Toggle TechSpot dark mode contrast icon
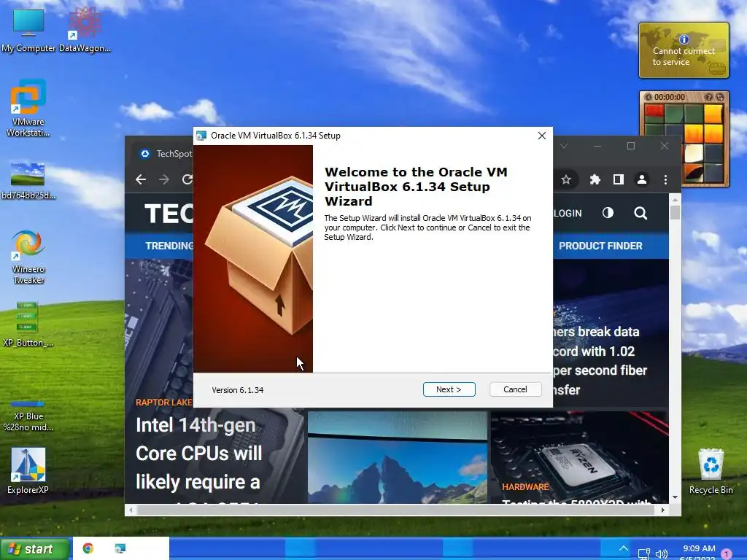 (x=608, y=213)
